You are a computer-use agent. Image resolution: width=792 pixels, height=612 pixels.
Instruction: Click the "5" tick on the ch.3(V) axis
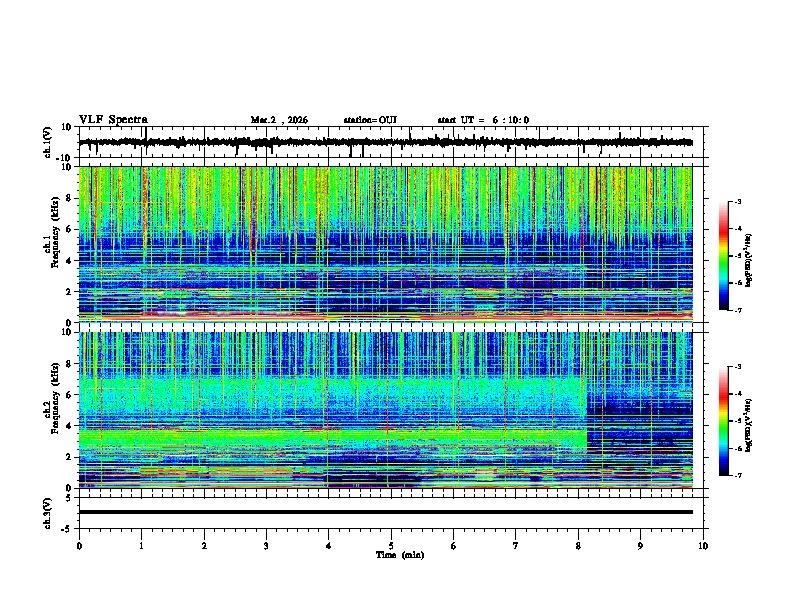click(70, 498)
